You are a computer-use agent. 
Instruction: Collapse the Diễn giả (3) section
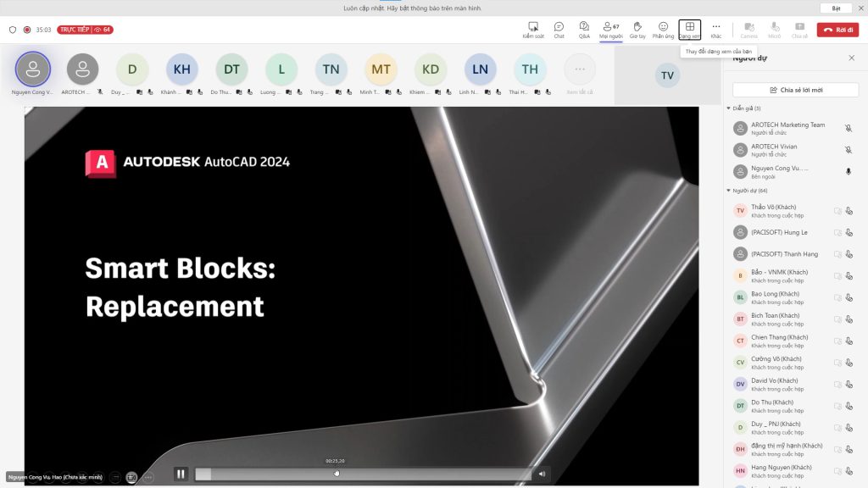(728, 108)
